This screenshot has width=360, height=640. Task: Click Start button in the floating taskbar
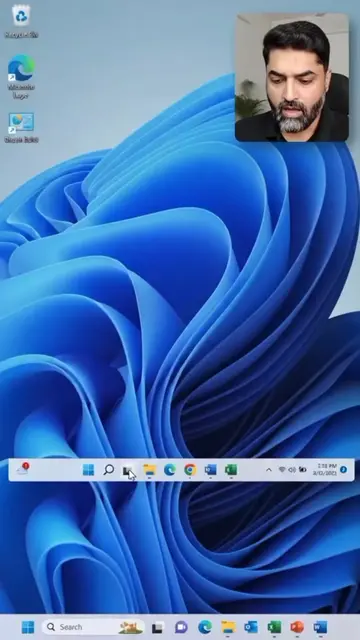(x=88, y=470)
